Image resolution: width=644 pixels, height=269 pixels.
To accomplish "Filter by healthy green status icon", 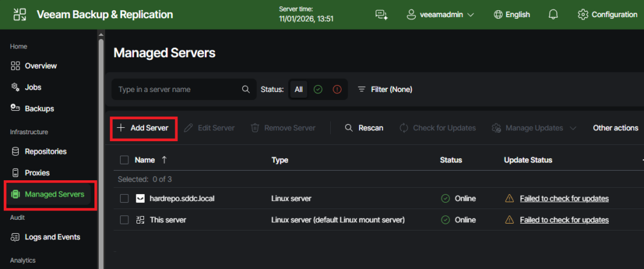I will 318,89.
